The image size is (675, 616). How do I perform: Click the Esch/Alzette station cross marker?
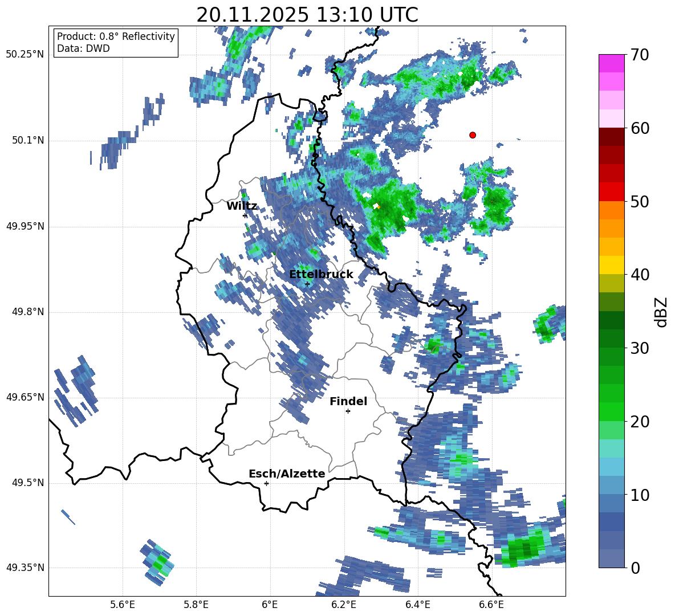point(266,483)
